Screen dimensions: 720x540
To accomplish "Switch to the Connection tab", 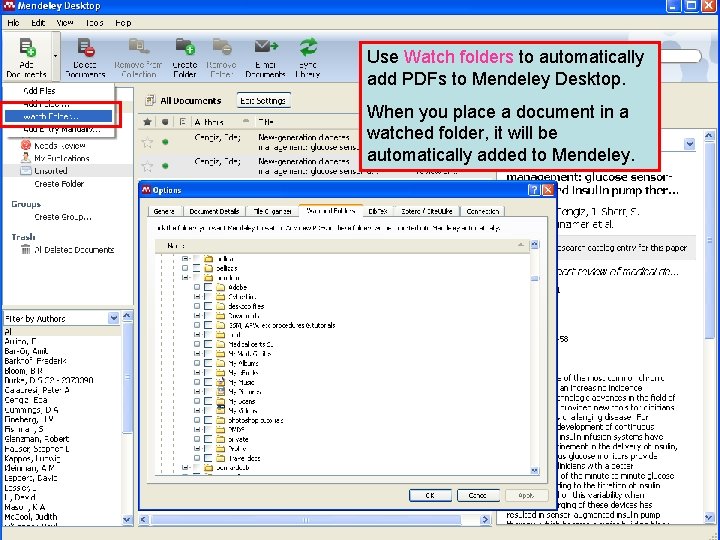I will tap(482, 211).
